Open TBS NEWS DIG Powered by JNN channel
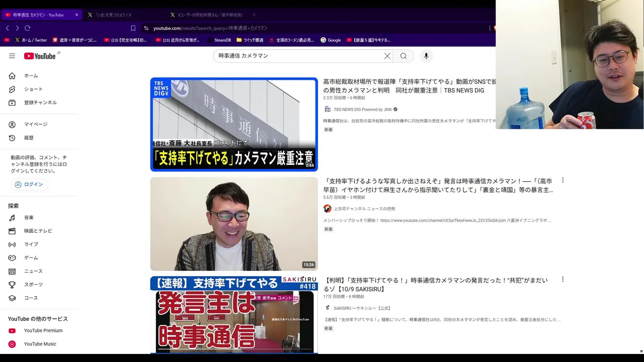Viewport: 644px width, 362px height. click(x=362, y=110)
